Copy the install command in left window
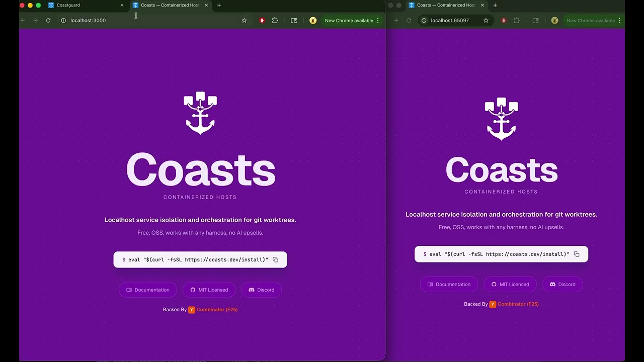The height and width of the screenshot is (362, 644). (x=275, y=260)
